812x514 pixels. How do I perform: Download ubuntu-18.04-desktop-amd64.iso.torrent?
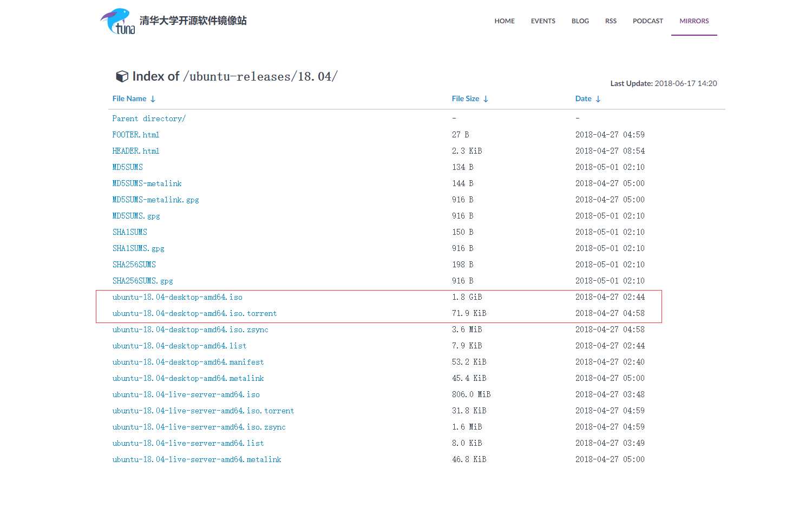point(195,313)
